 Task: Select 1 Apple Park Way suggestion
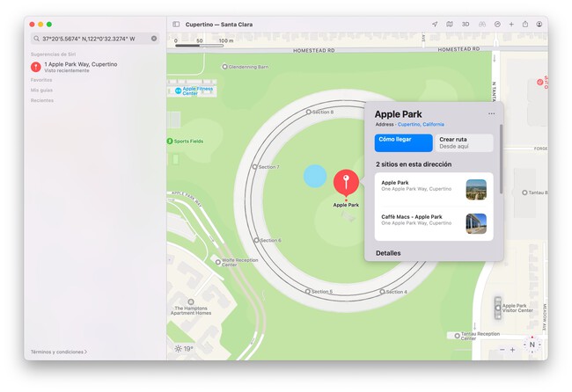pos(79,67)
